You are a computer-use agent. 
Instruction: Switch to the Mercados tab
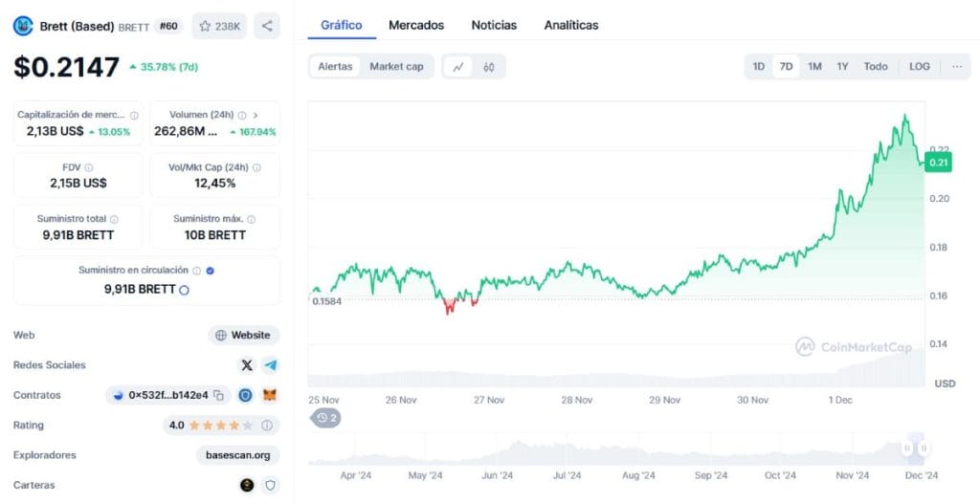[x=416, y=25]
